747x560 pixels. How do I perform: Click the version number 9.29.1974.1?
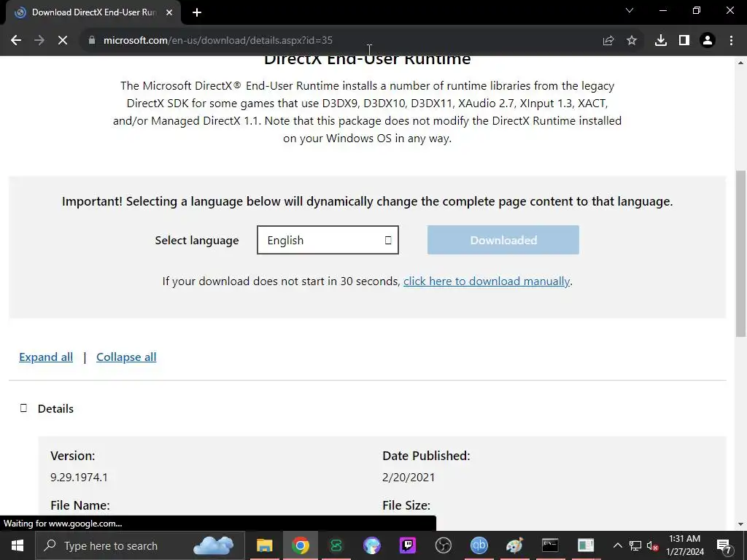click(79, 477)
